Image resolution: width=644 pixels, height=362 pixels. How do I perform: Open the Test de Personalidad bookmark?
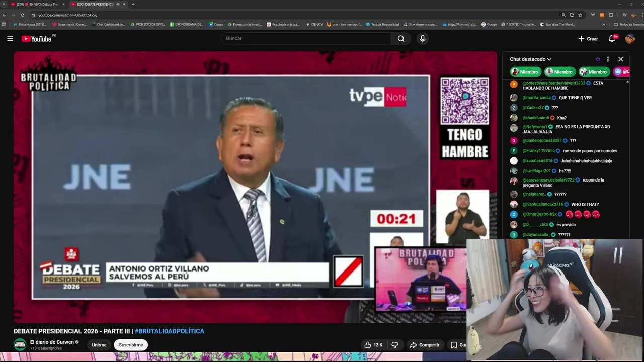(x=382, y=24)
